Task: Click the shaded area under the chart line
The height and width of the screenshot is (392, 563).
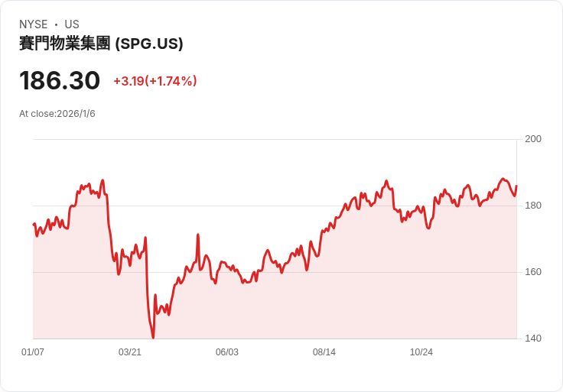Action: click(344, 290)
